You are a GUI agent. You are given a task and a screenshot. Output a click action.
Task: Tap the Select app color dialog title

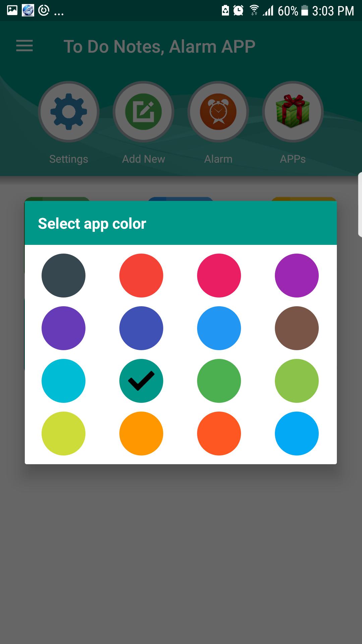(92, 224)
